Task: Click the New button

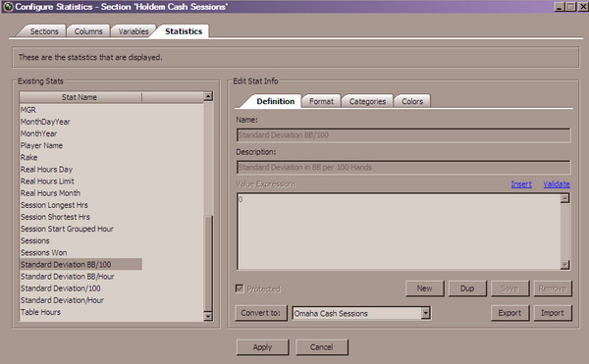Action: [424, 288]
